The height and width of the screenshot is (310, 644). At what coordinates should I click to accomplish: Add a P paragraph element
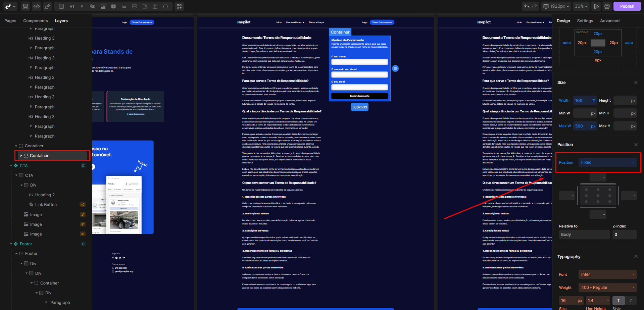[x=82, y=6]
